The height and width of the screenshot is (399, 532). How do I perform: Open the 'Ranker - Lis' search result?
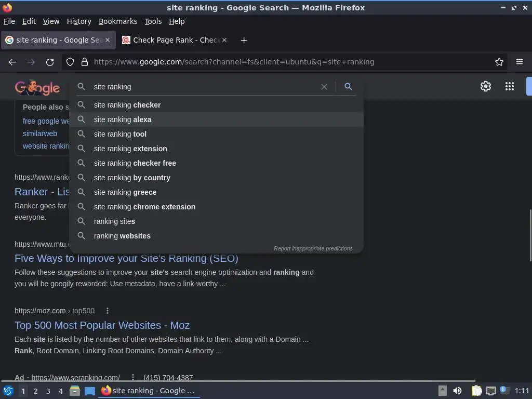(42, 192)
